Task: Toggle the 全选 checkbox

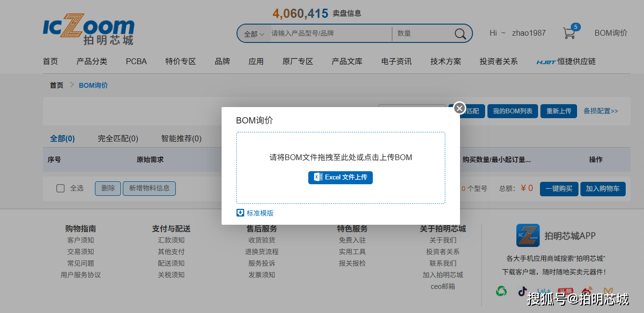Action: [x=61, y=189]
